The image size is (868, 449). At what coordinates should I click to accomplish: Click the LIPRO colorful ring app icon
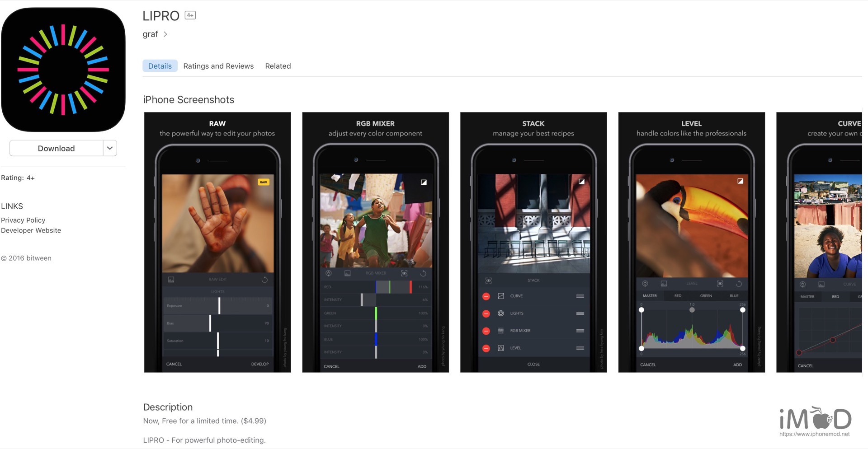click(63, 69)
